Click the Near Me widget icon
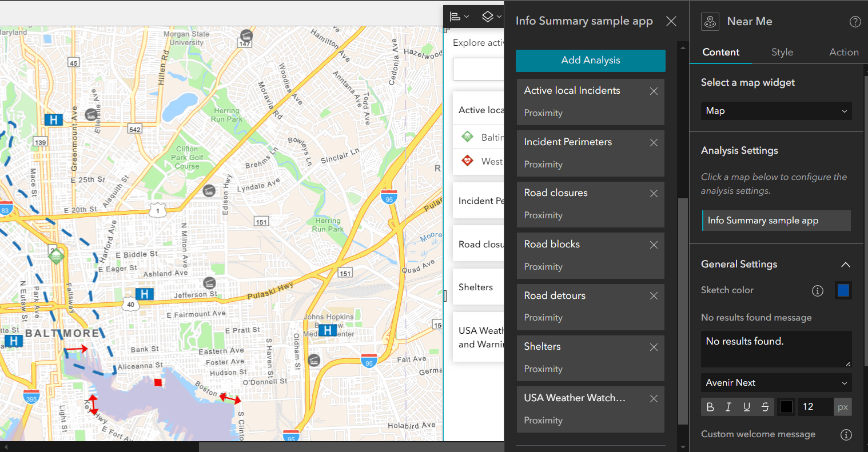Image resolution: width=868 pixels, height=452 pixels. click(710, 22)
